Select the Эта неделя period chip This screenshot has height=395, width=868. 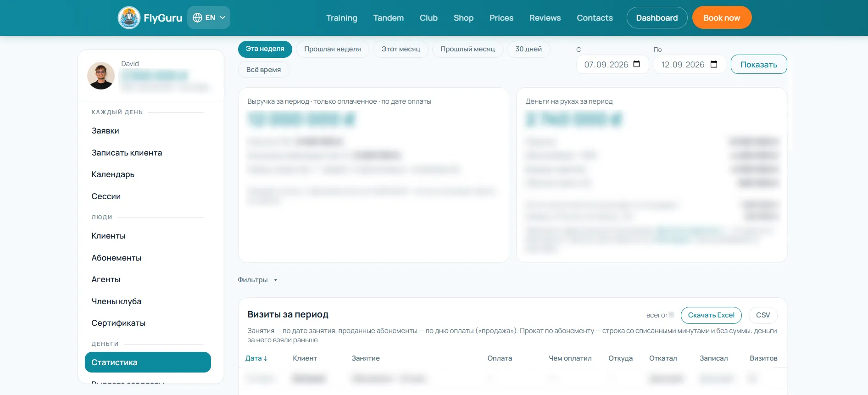click(265, 49)
